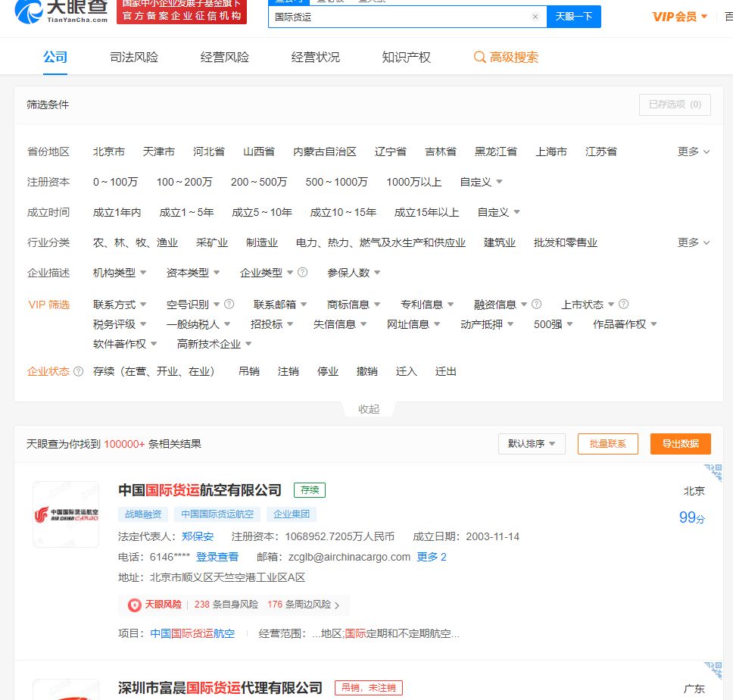The width and height of the screenshot is (733, 700).
Task: Open 注册资本 自定义 dropdown
Action: 481,182
